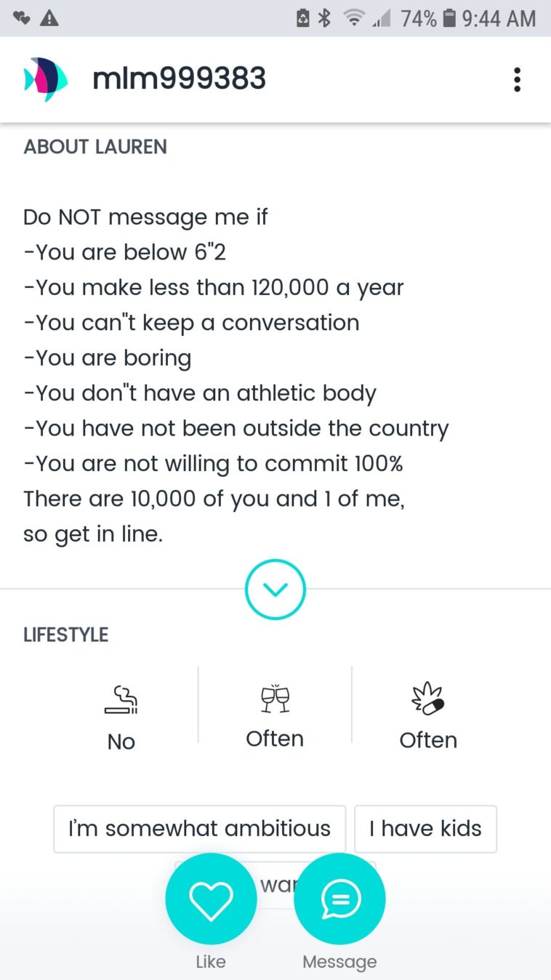Viewport: 551px width, 980px height.
Task: Tap the warning triangle status icon
Action: point(49,19)
